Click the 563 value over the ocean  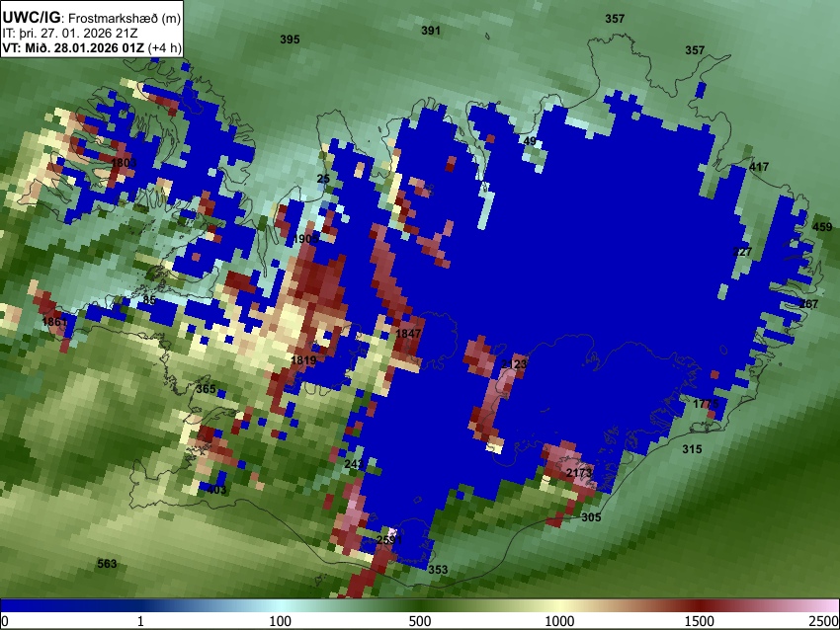[x=107, y=564]
